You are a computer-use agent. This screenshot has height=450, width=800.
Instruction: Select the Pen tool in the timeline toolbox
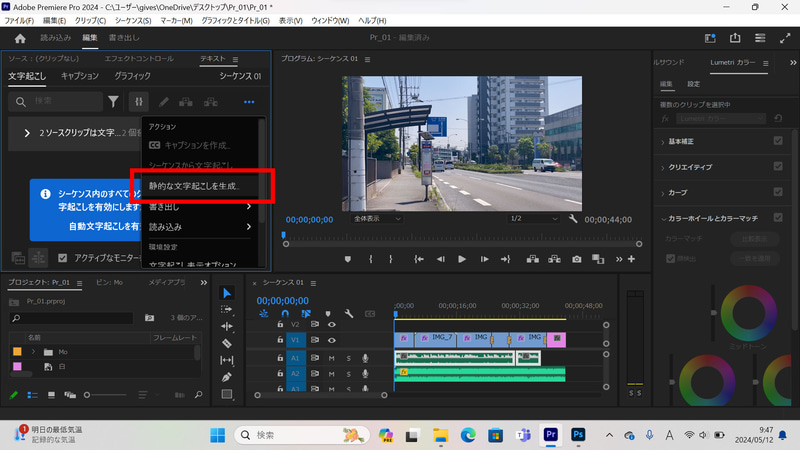click(x=227, y=377)
